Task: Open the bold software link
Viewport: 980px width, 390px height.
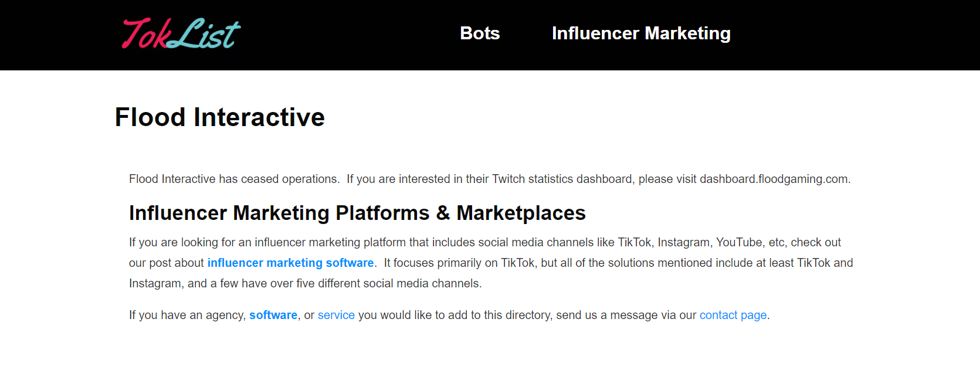Action: coord(273,315)
